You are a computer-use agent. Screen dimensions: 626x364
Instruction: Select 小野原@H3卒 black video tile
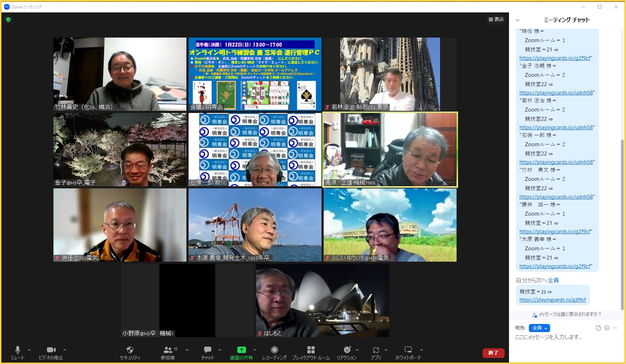click(187, 300)
